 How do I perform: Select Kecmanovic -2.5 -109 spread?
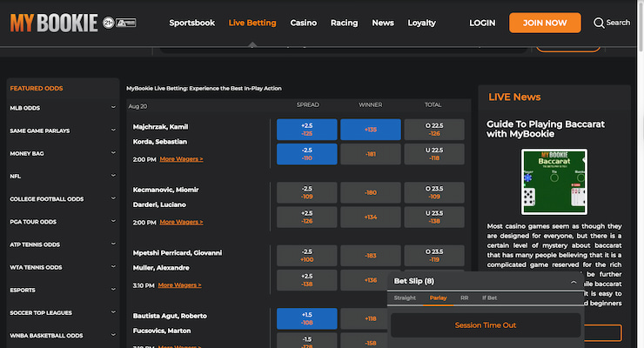click(x=307, y=192)
